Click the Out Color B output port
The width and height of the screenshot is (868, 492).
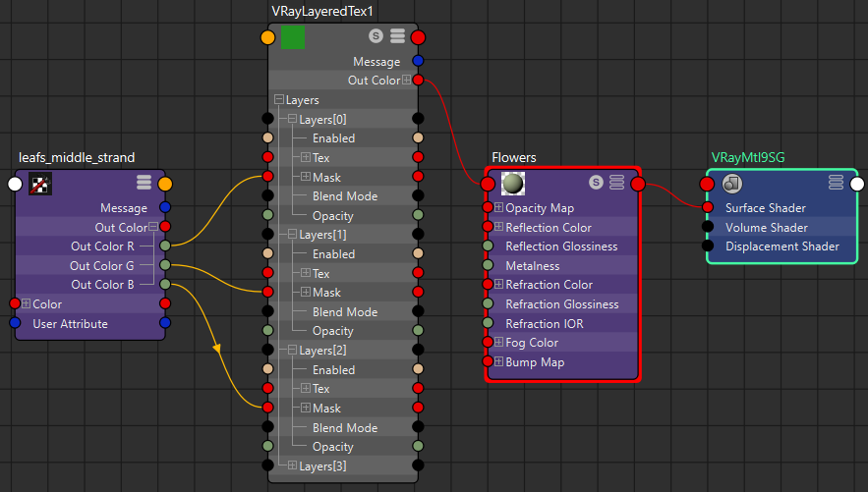(x=165, y=284)
